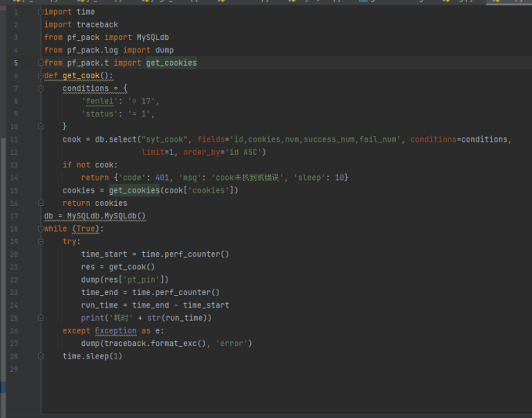Viewport: 532px width, 418px height.
Task: Click 'MySQLdb.MySQLdb()' on line 17
Action: click(106, 216)
